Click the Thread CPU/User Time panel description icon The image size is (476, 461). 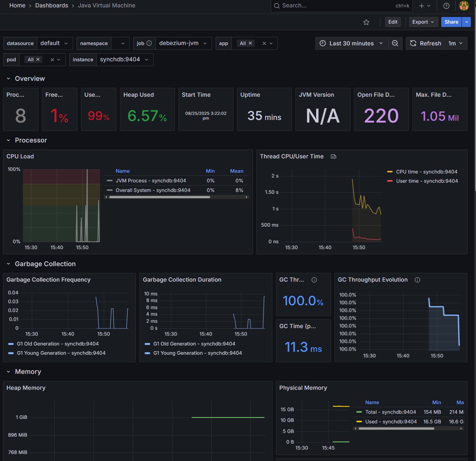333,156
